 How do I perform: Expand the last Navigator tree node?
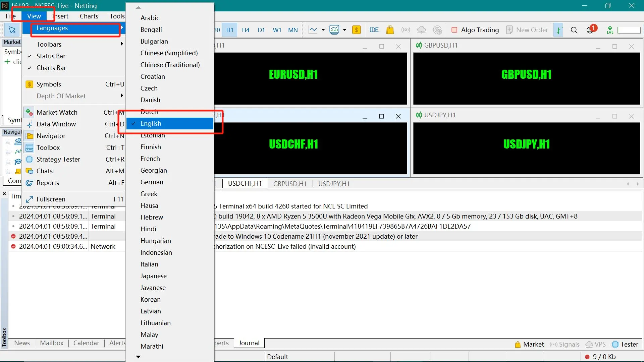coord(8,172)
